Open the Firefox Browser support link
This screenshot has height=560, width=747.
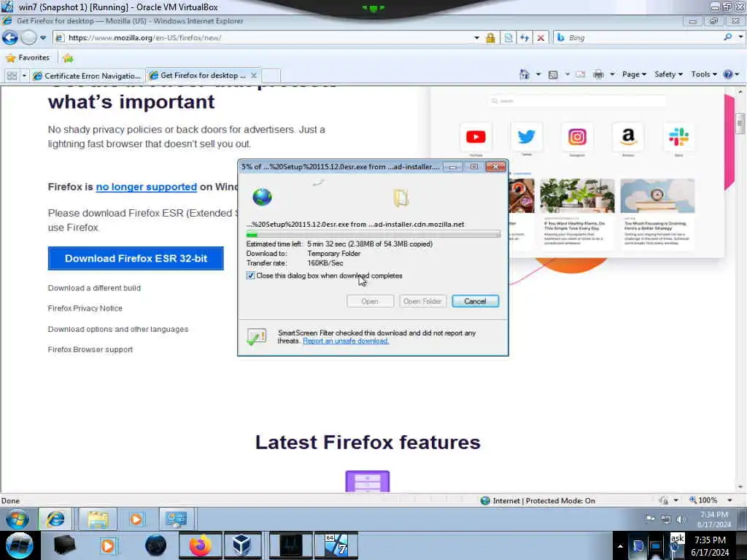tap(90, 349)
